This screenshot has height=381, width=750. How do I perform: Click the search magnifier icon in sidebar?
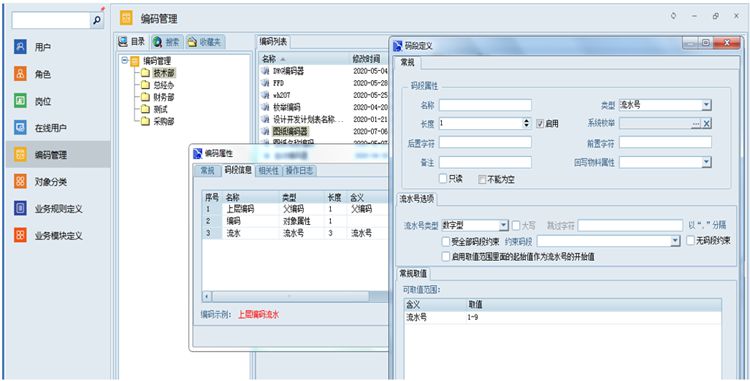point(97,20)
